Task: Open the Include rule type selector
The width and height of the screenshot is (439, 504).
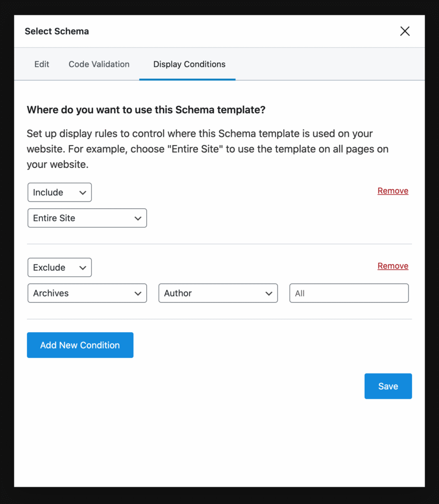Action: [x=59, y=192]
